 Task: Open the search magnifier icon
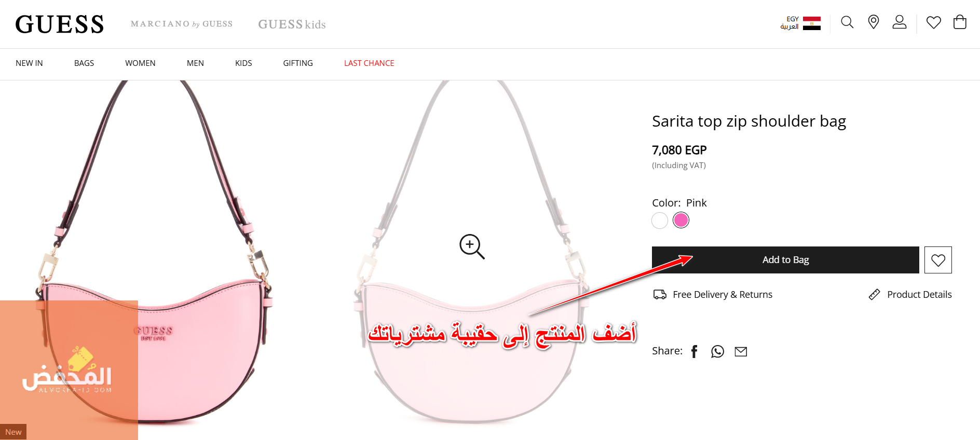pos(847,22)
